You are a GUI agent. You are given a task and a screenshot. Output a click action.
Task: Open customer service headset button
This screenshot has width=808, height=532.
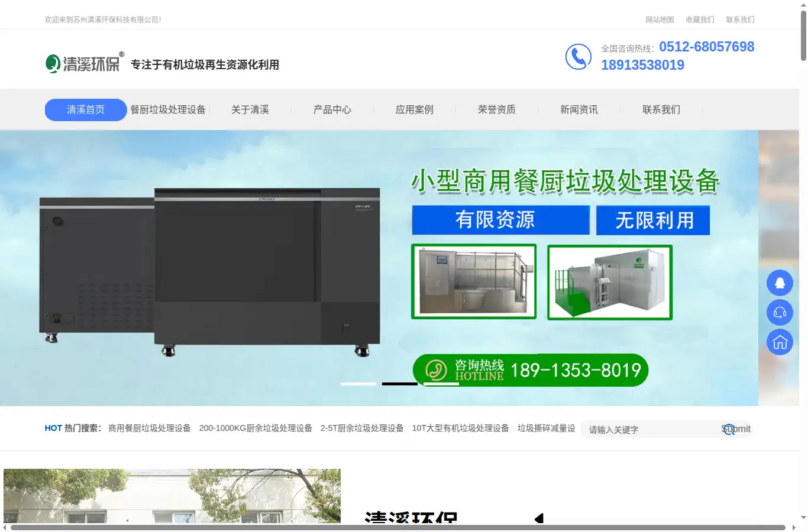(x=780, y=313)
